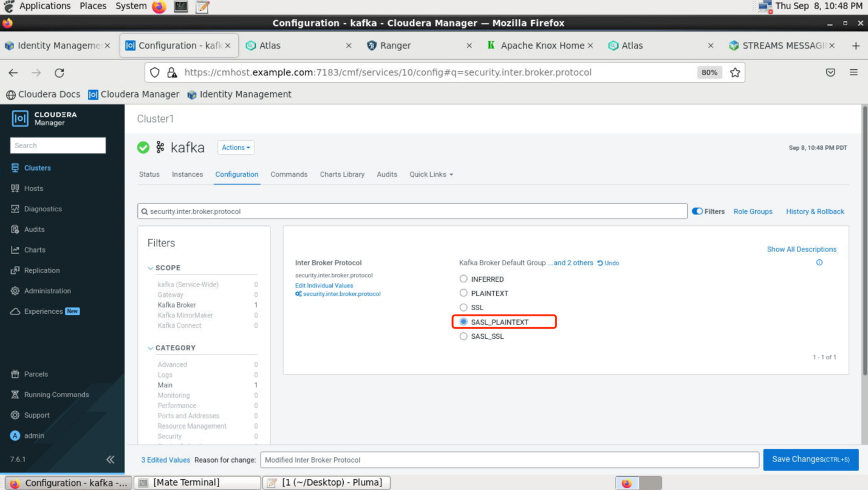Open History & Rollback
The height and width of the screenshot is (490, 868).
click(x=815, y=212)
